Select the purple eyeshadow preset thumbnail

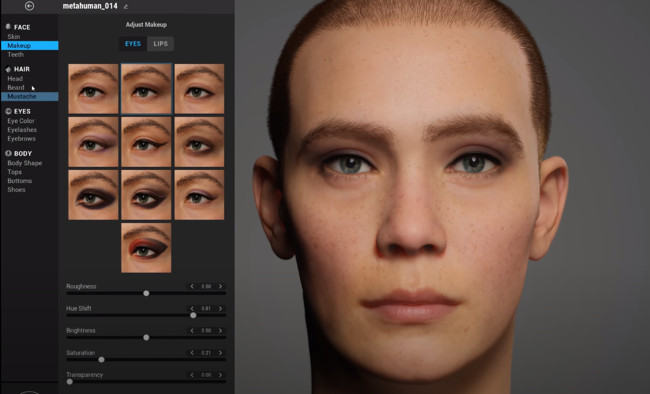(93, 142)
